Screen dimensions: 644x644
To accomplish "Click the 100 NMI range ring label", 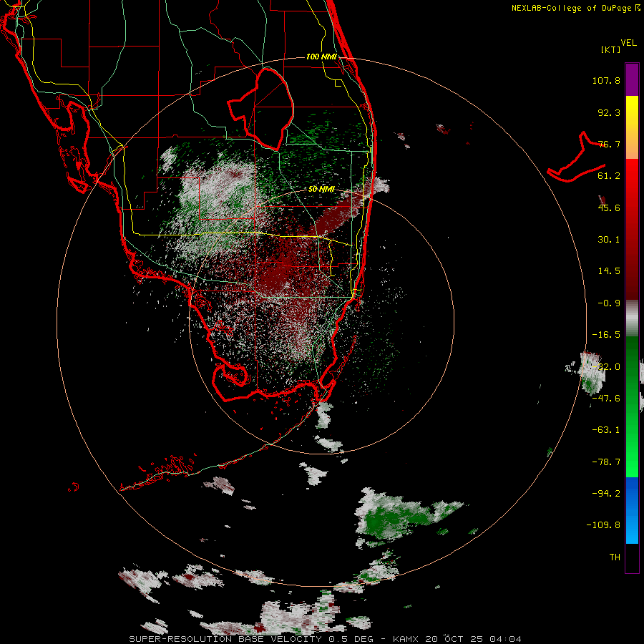I will pos(321,57).
